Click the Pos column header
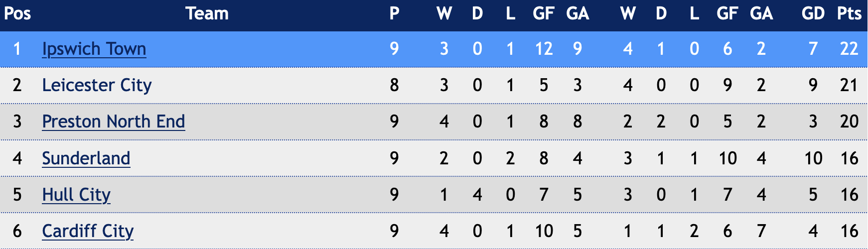 tap(17, 13)
